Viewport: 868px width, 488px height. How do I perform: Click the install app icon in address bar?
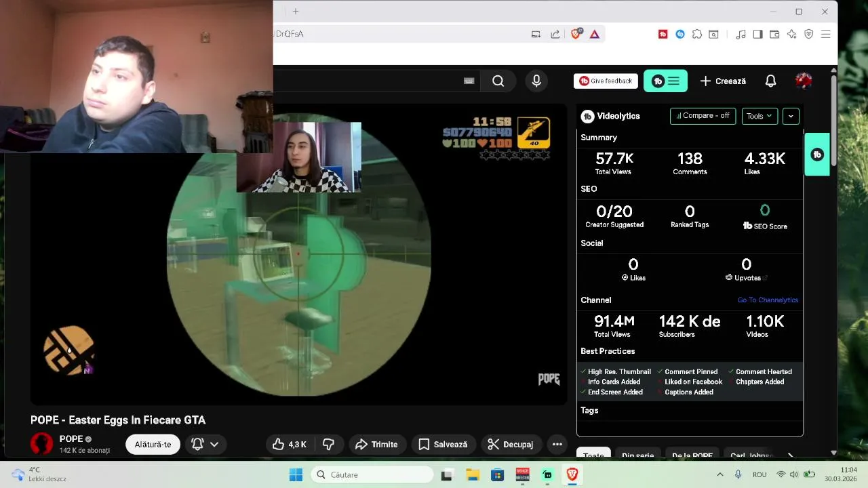[x=536, y=34]
